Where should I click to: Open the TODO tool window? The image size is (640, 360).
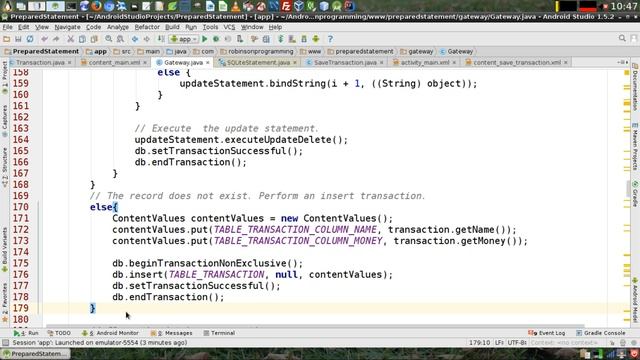coord(59,333)
